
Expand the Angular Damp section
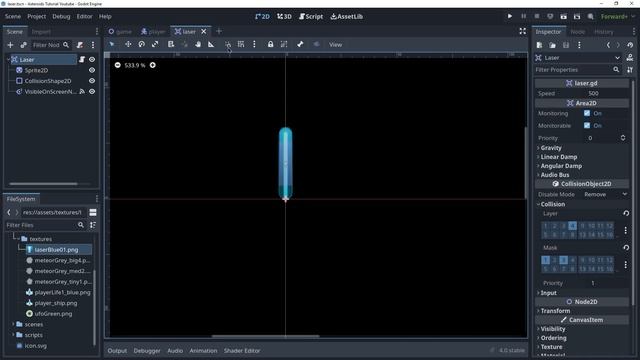560,166
